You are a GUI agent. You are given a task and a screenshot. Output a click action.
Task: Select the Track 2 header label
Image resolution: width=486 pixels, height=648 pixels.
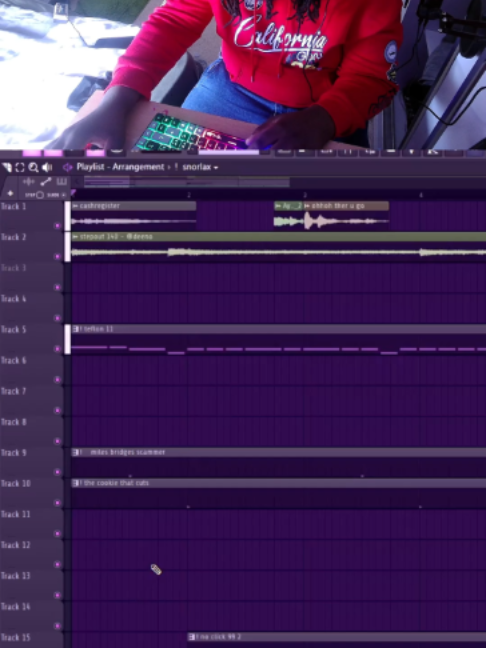(x=13, y=237)
